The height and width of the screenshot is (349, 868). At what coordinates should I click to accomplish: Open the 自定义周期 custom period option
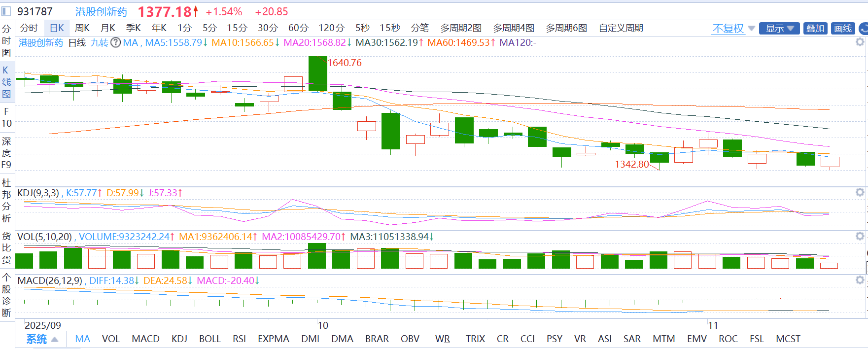621,28
